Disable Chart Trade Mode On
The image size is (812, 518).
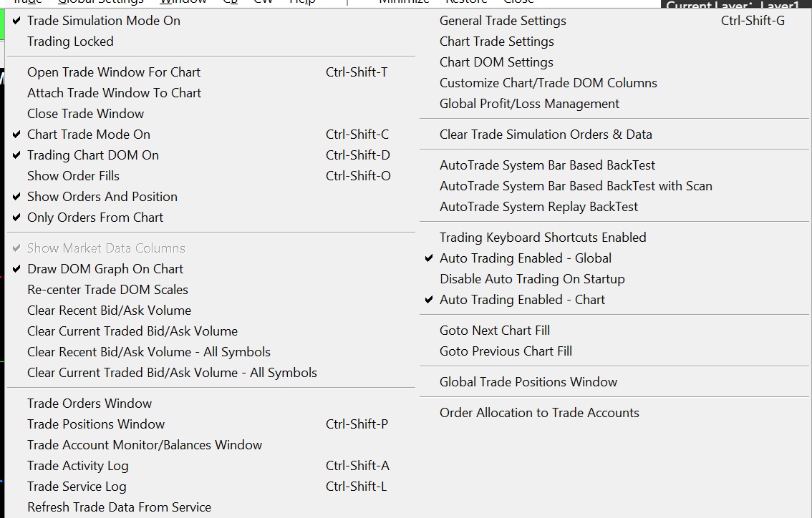[89, 135]
